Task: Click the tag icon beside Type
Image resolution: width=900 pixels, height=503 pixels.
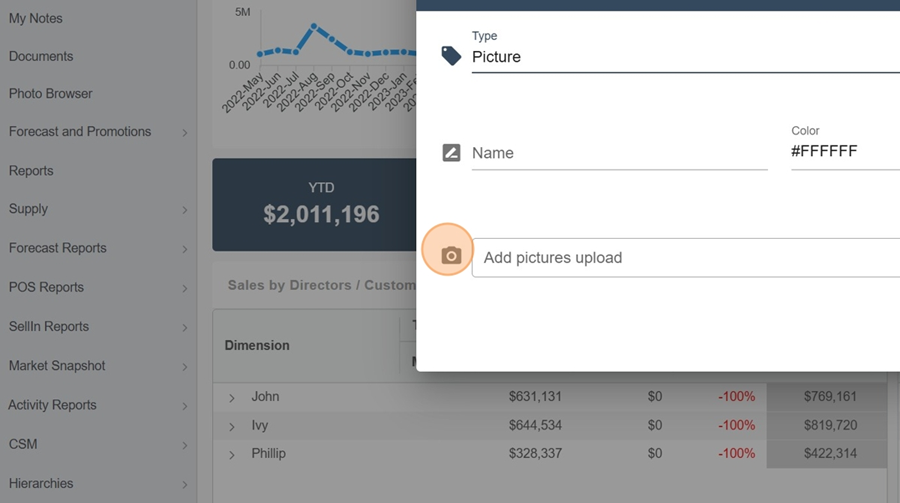Action: (x=451, y=56)
